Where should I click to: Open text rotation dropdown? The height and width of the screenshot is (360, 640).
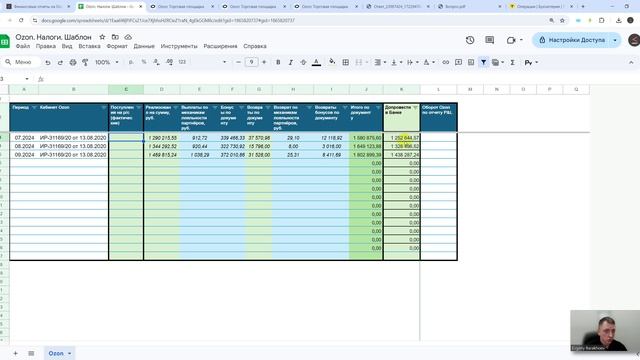point(429,62)
